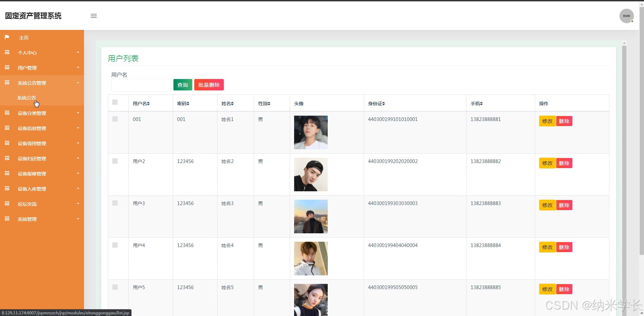
Task: Sort table by 用户名 column arrows
Action: coord(148,104)
